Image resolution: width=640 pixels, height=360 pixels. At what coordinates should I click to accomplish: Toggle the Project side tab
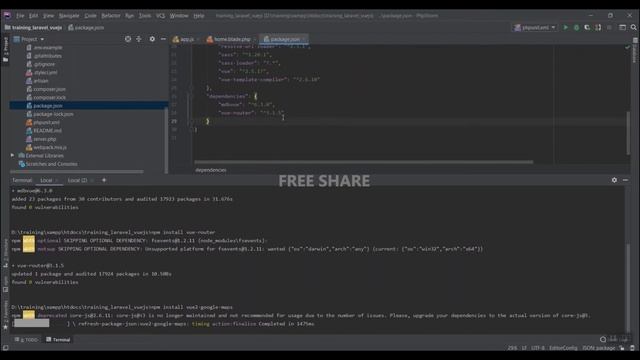coord(5,50)
